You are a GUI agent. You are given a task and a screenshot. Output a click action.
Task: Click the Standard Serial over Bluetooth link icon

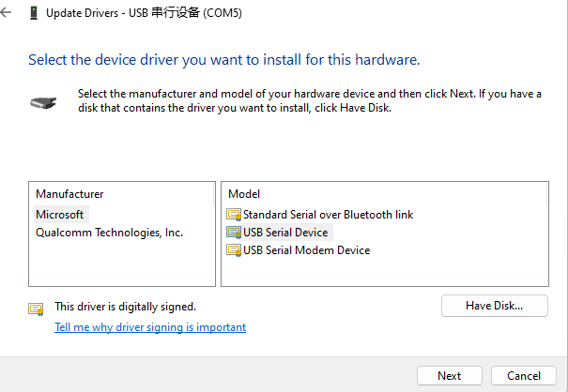coord(234,215)
